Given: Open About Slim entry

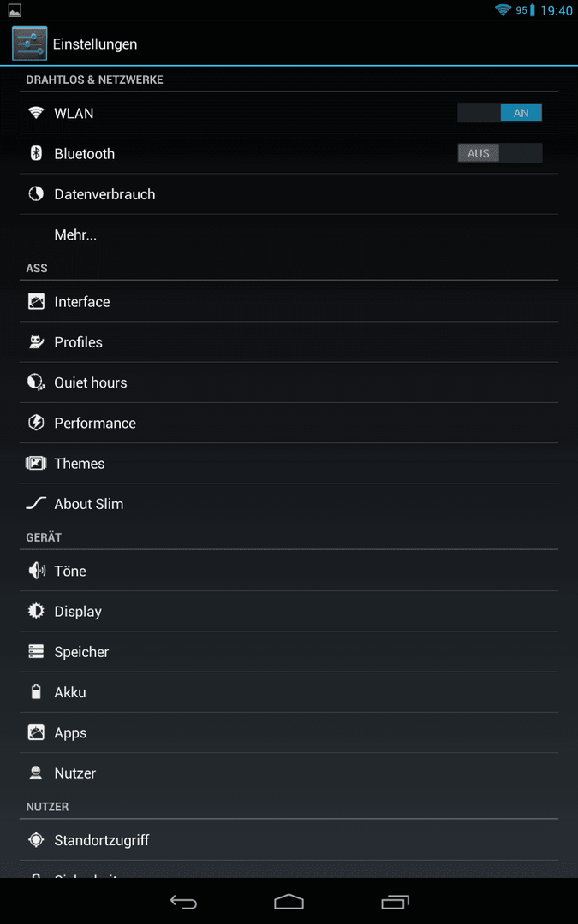Looking at the screenshot, I should [289, 504].
